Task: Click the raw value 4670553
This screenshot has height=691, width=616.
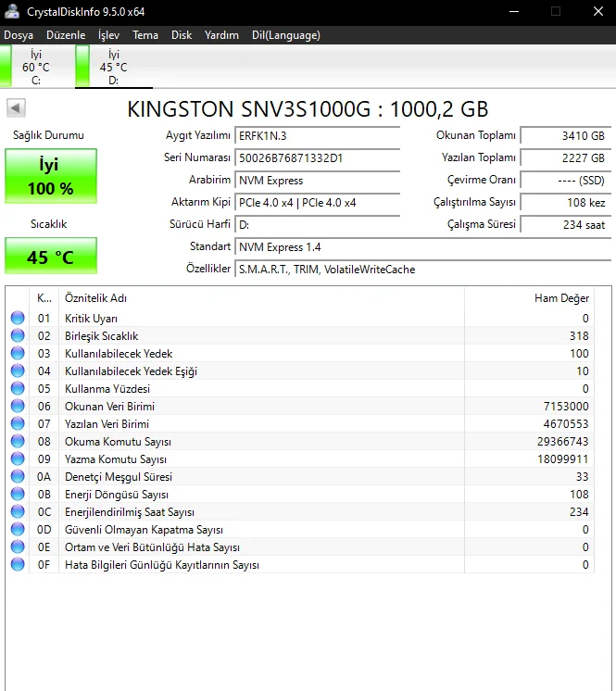Action: click(x=566, y=424)
